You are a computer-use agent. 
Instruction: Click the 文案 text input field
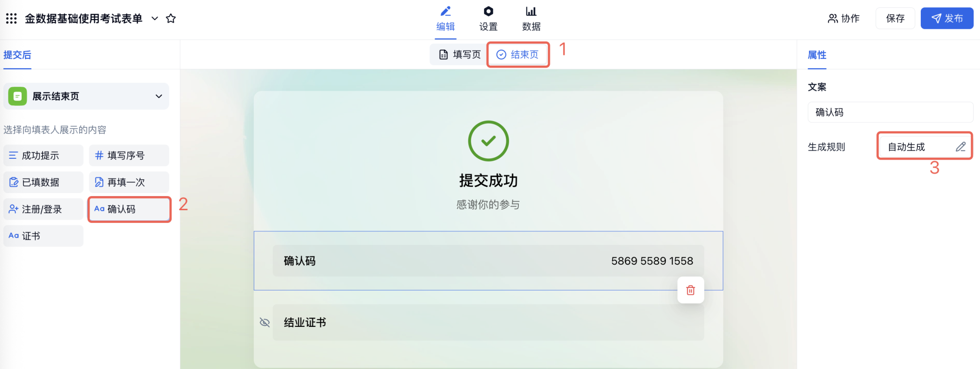click(890, 112)
